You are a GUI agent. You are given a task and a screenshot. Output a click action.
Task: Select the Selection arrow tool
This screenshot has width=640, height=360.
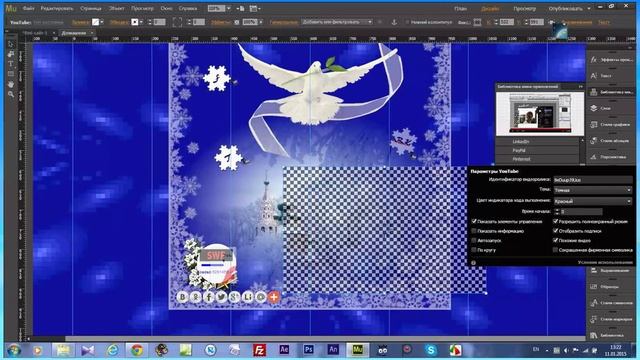point(11,44)
